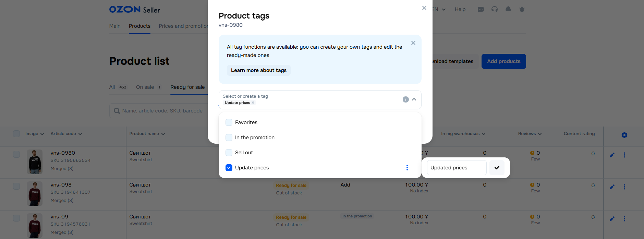Switch to the On sale tab

pos(145,87)
